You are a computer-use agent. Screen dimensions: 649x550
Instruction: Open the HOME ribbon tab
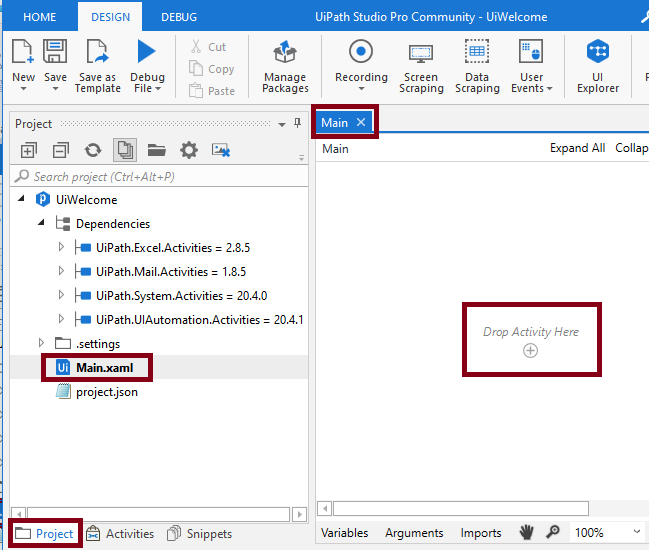40,17
